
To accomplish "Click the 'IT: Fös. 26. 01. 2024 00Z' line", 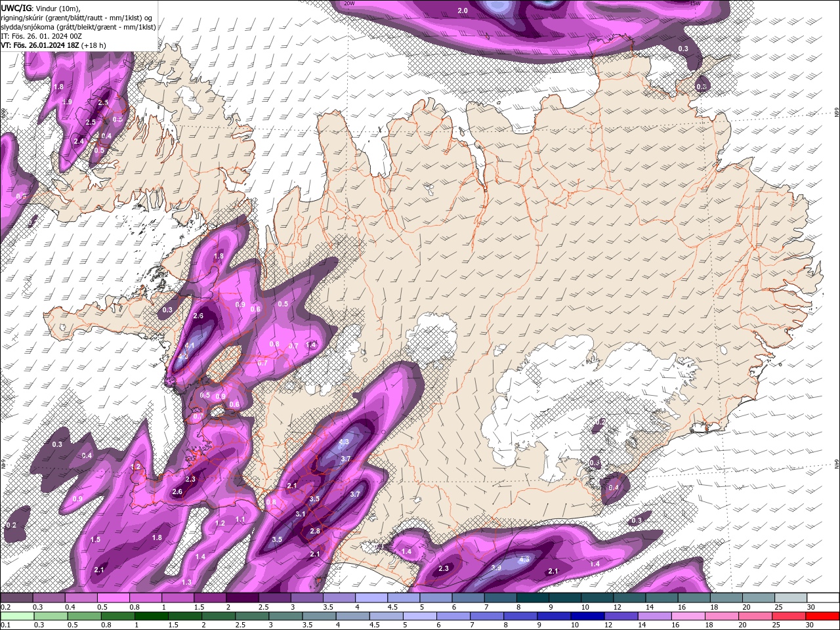I will coord(41,36).
